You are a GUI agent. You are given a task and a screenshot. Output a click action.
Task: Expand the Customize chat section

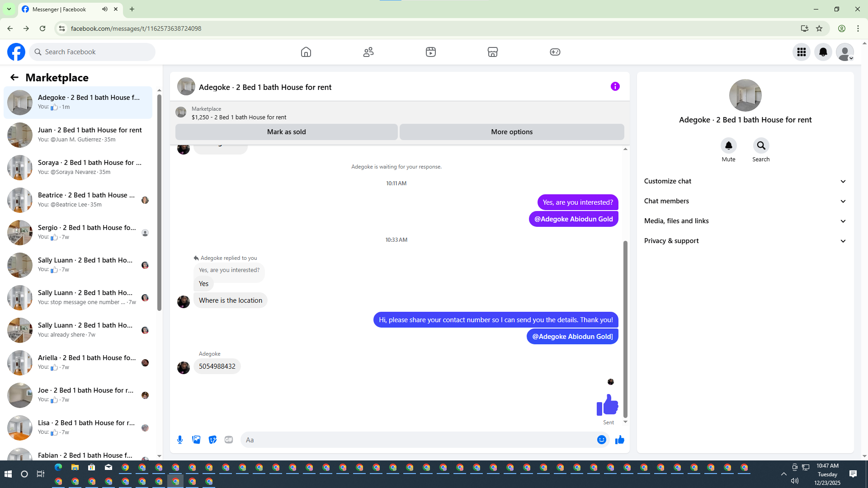745,181
